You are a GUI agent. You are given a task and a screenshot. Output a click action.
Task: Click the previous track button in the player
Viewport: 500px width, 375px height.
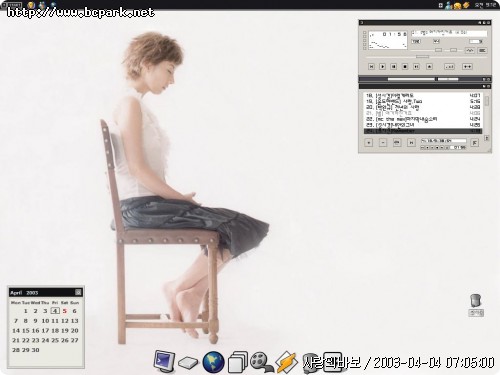[x=371, y=67]
